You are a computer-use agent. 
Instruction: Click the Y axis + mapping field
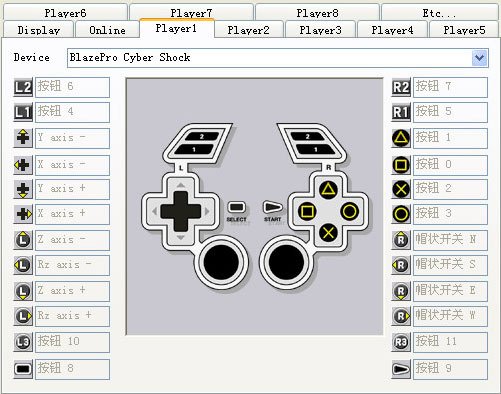(x=72, y=189)
